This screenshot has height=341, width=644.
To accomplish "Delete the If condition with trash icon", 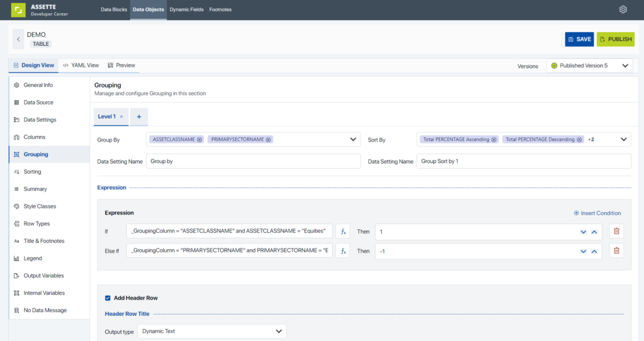I will coord(616,232).
